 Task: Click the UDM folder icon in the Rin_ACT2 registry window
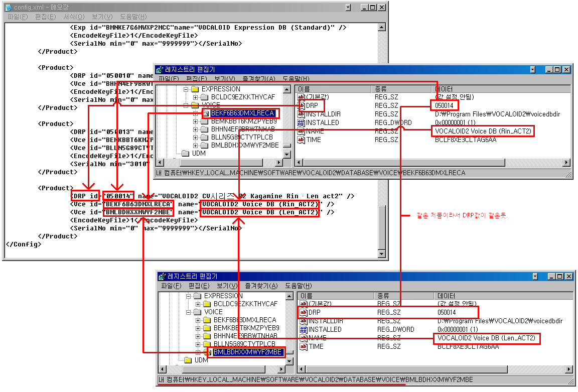186,153
